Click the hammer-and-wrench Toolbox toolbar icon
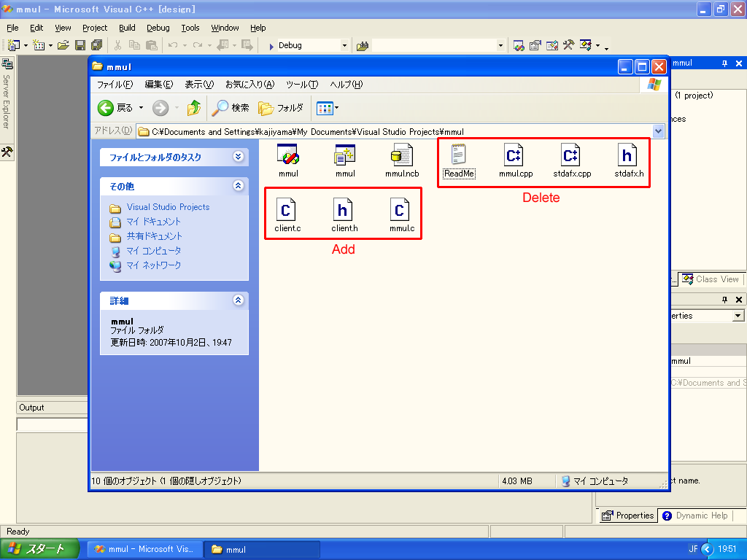 pyautogui.click(x=568, y=45)
